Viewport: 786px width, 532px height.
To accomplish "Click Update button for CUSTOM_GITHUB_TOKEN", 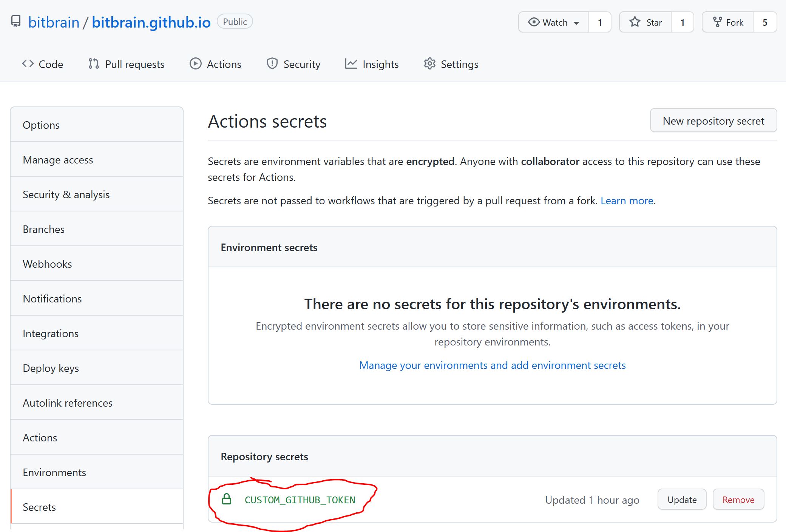I will (x=682, y=500).
